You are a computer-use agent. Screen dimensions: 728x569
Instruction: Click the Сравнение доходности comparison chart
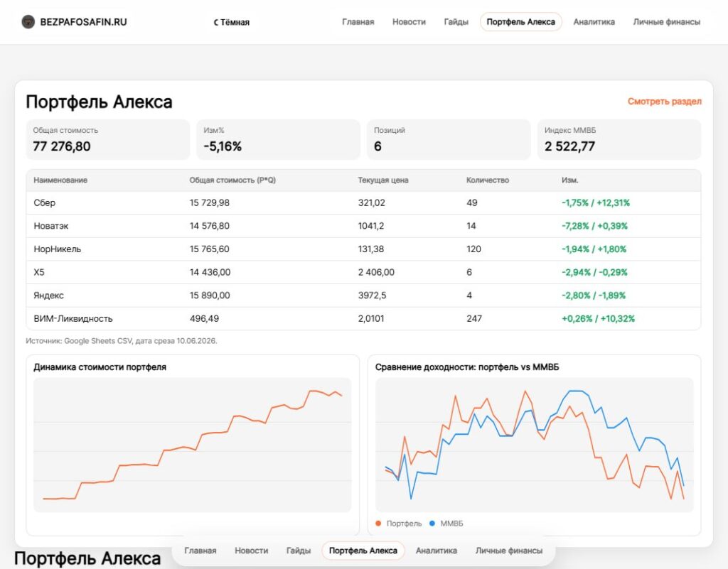[535, 445]
